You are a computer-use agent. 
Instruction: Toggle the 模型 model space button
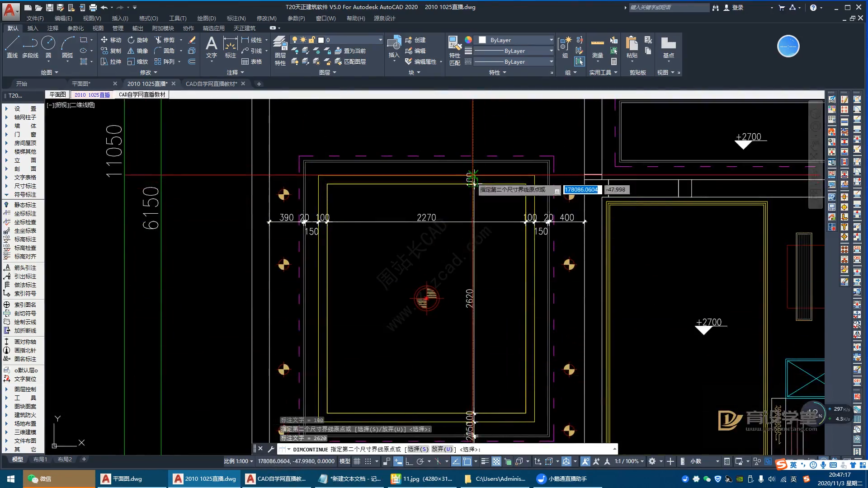pyautogui.click(x=344, y=461)
